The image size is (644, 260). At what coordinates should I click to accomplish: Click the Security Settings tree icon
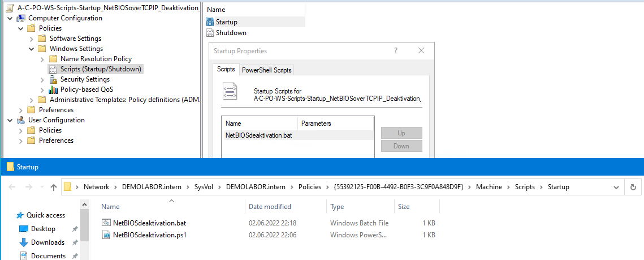point(53,79)
